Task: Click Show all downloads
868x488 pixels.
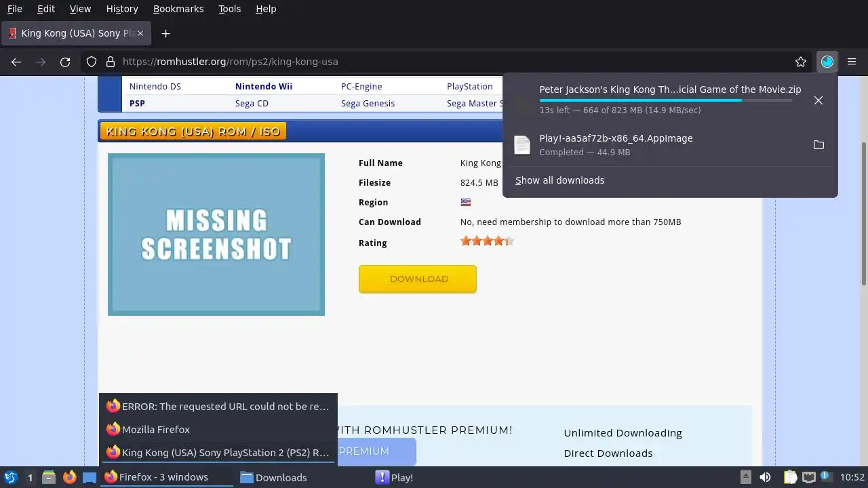Action: click(x=559, y=180)
